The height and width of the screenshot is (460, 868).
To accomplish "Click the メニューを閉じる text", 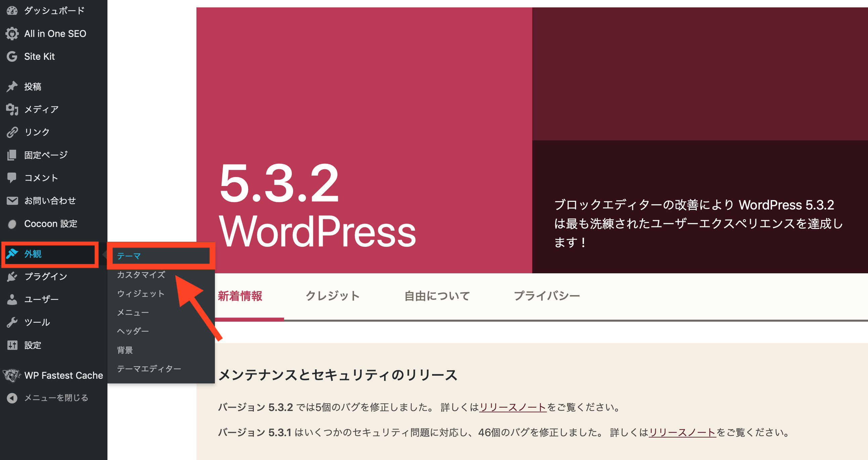I will point(56,398).
